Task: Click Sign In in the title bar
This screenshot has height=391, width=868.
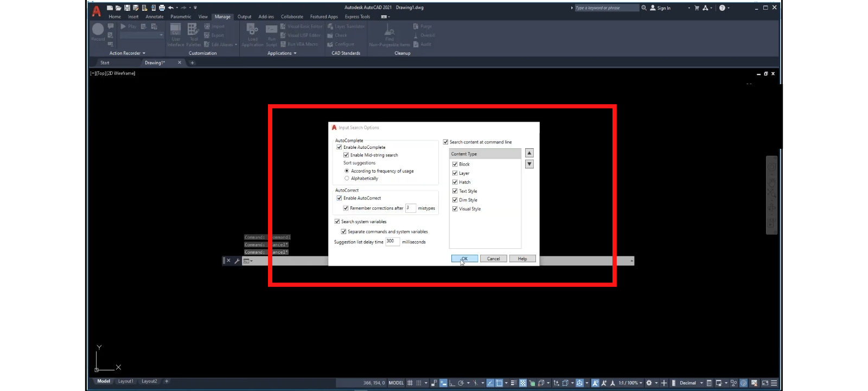Action: coord(660,8)
